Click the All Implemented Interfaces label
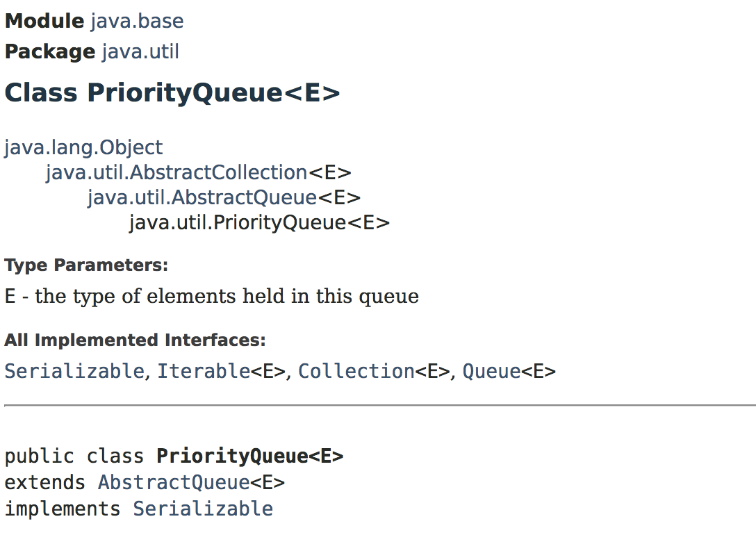756x535 pixels. 135,340
